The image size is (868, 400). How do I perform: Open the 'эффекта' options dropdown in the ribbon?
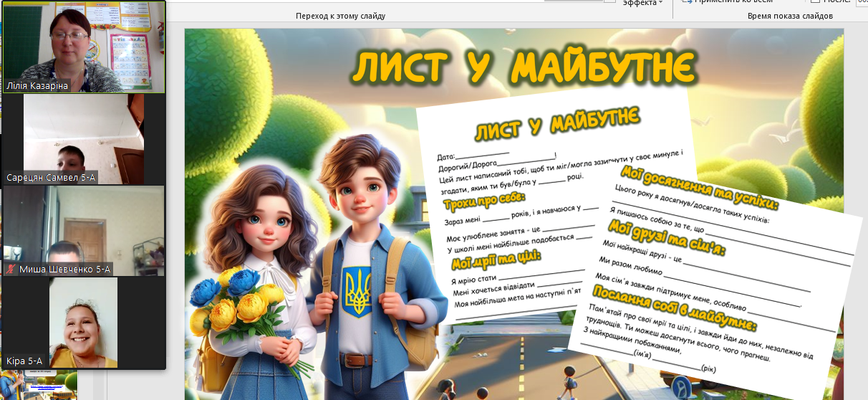pos(642,3)
